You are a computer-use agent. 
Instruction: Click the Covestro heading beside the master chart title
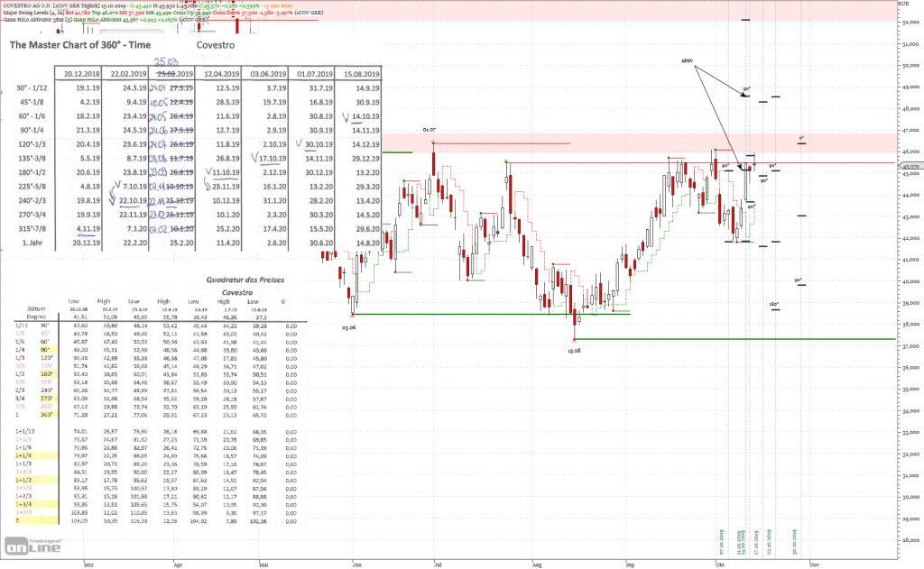tap(215, 45)
